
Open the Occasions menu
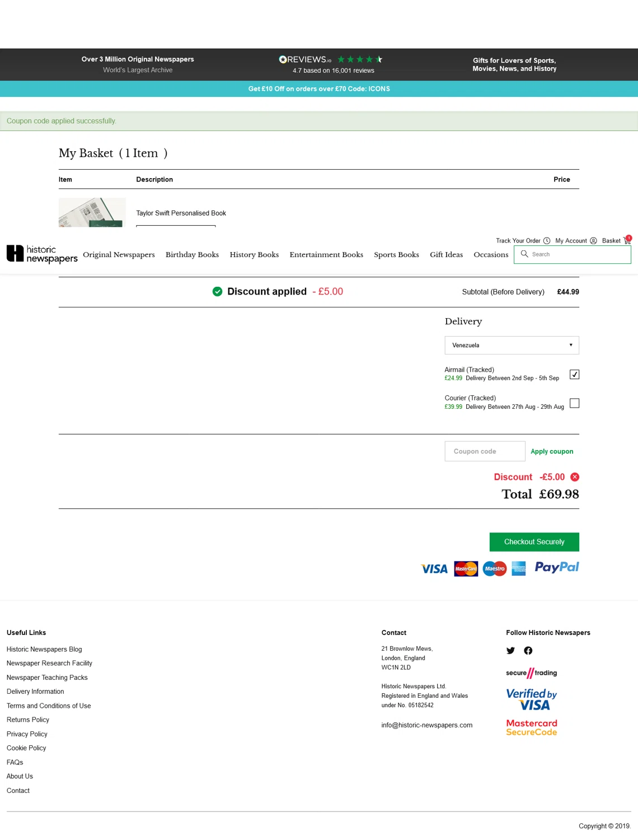tap(491, 255)
